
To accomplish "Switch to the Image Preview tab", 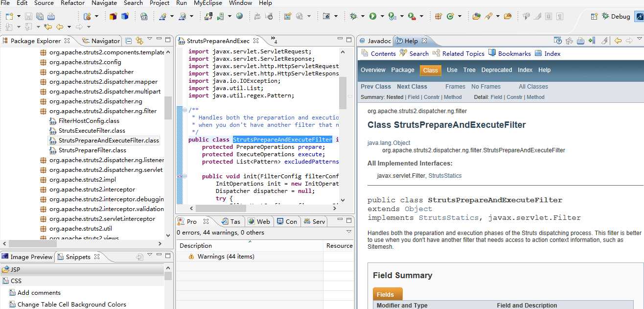I will point(27,257).
